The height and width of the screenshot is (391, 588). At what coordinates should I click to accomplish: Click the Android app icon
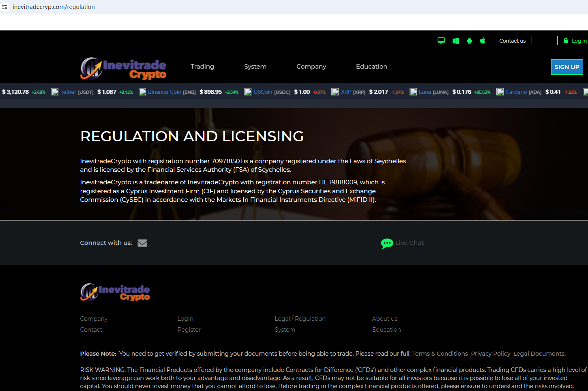pyautogui.click(x=469, y=41)
